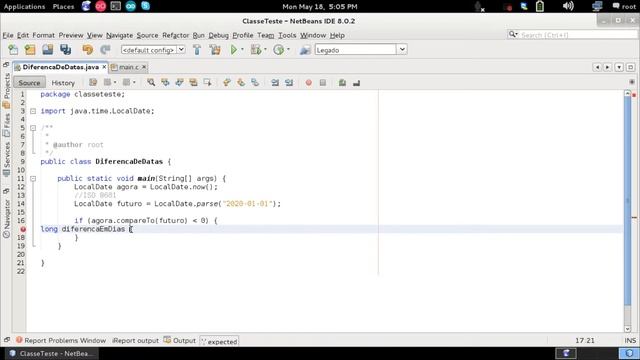This screenshot has height=360, width=640.
Task: Open the Applications menu in the top panel
Action: [24, 7]
